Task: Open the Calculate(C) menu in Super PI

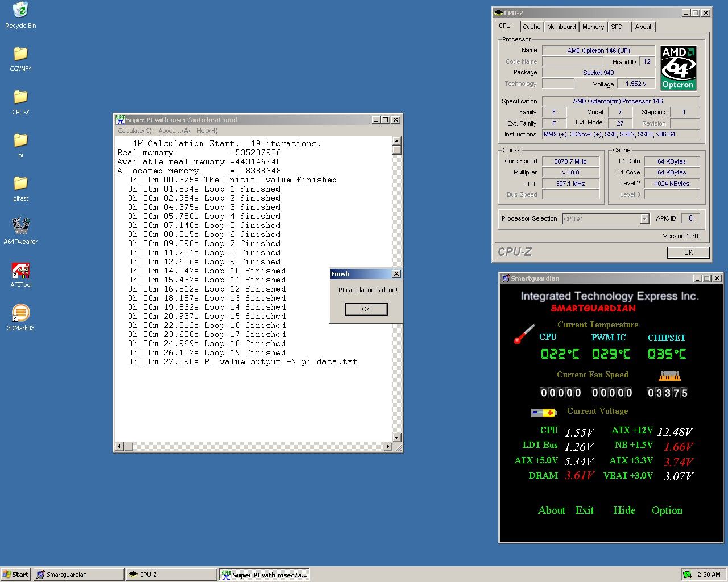Action: [135, 131]
